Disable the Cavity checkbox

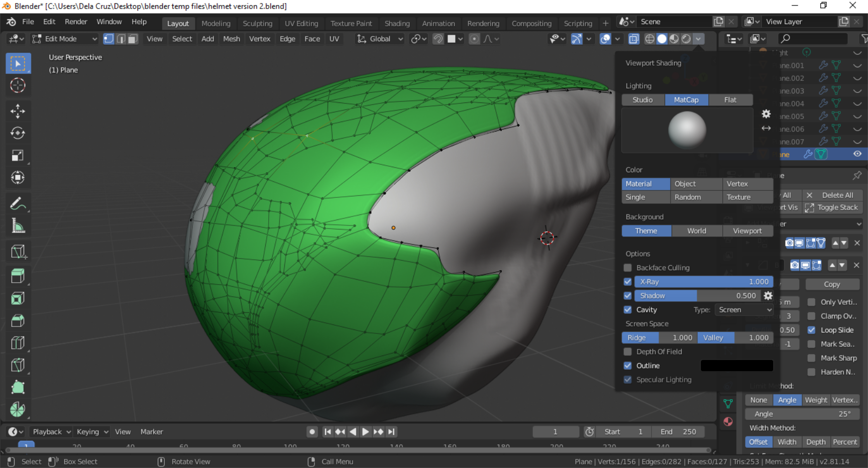point(628,310)
